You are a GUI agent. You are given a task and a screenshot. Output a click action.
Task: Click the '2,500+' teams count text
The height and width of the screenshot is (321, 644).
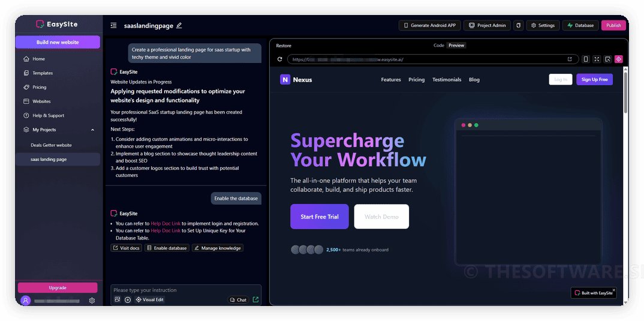coord(333,250)
